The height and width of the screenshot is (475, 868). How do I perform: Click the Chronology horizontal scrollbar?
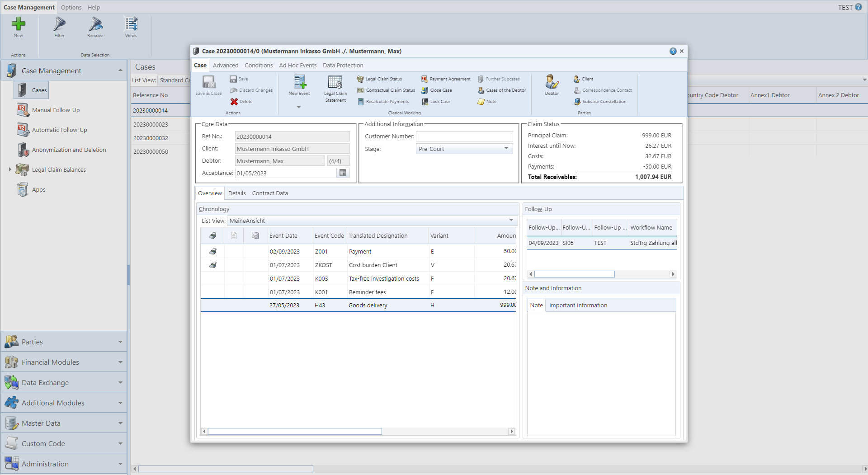[x=294, y=432]
